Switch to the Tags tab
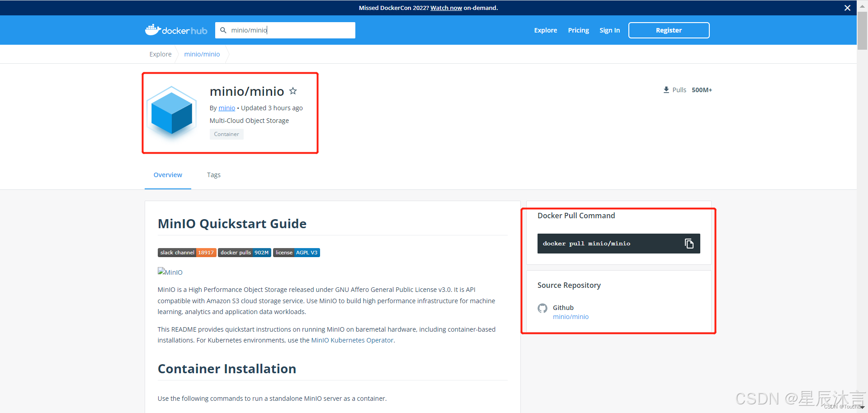Screen dimensions: 868x413 (214, 175)
